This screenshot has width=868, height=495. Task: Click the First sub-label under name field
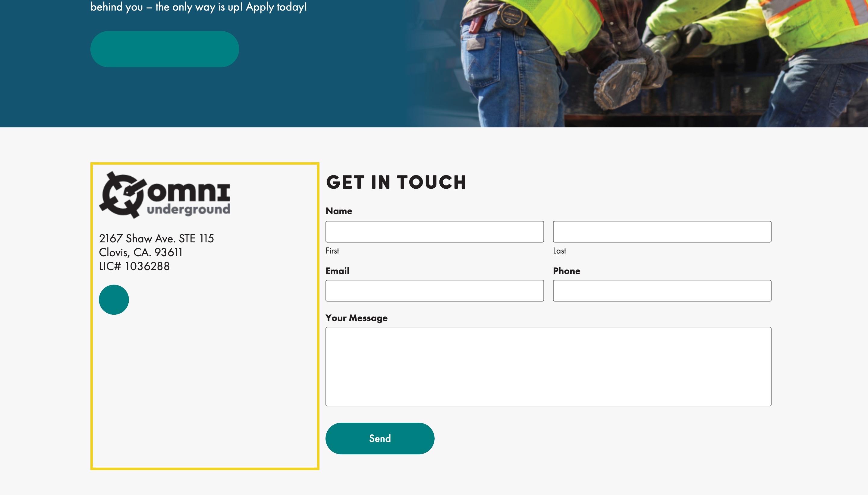pyautogui.click(x=332, y=251)
